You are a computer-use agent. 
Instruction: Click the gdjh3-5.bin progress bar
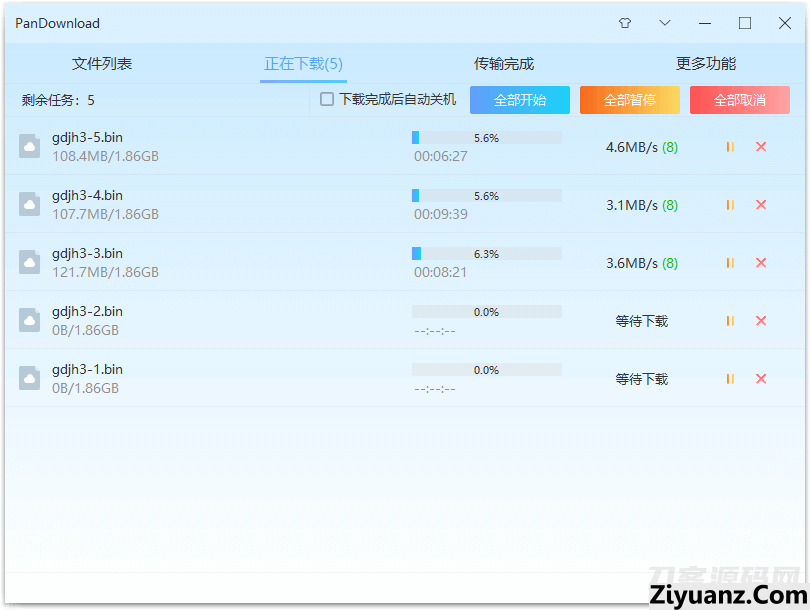(487, 138)
